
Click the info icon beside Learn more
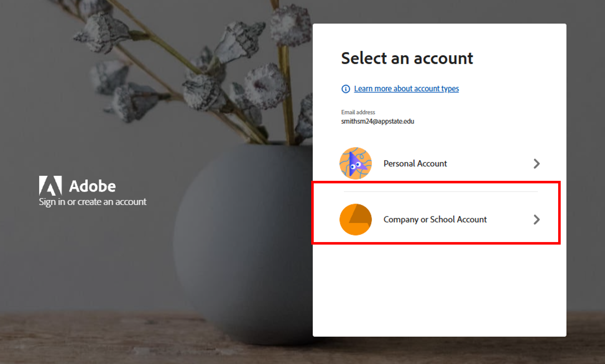[346, 89]
